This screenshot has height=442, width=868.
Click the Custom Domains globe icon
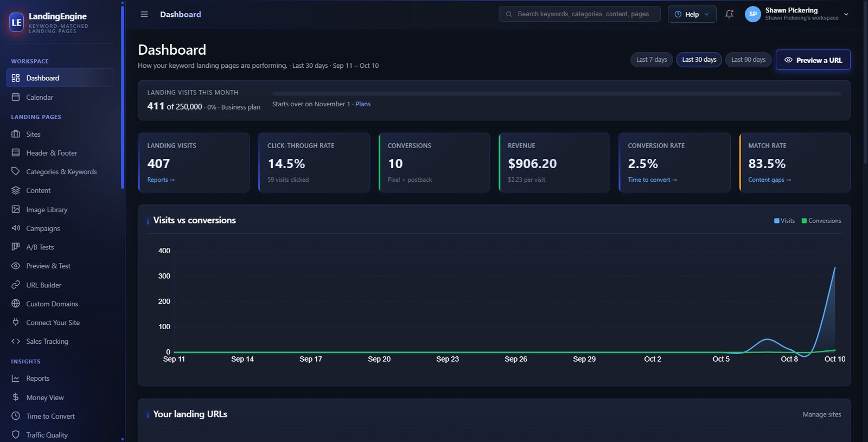[16, 304]
